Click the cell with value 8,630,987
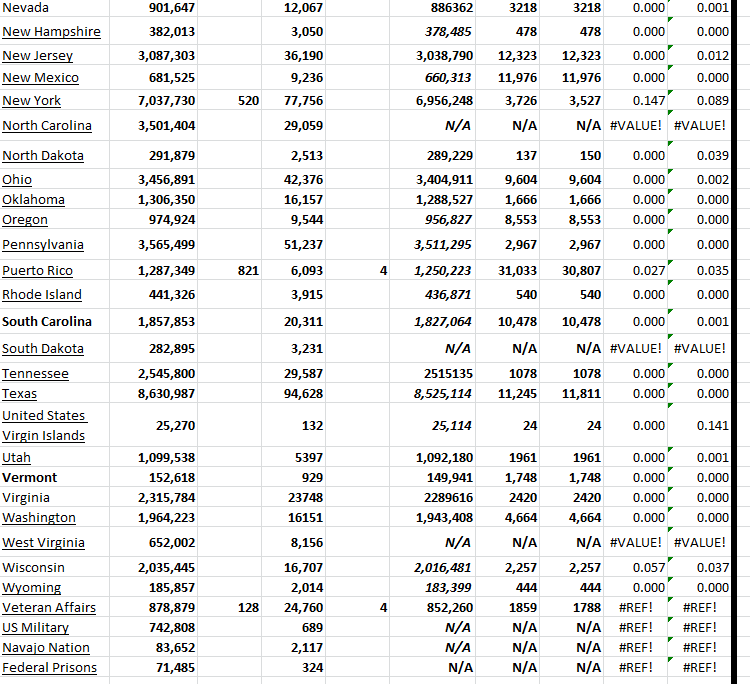The height and width of the screenshot is (684, 750). tap(166, 394)
